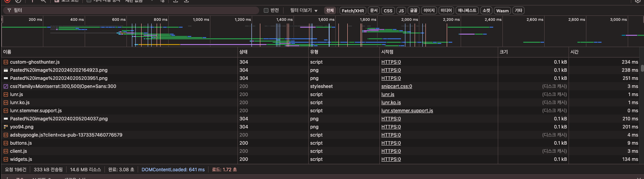
Task: Click the image icon beside Pasted%20image%2020240205203951.png
Action: click(x=6, y=78)
